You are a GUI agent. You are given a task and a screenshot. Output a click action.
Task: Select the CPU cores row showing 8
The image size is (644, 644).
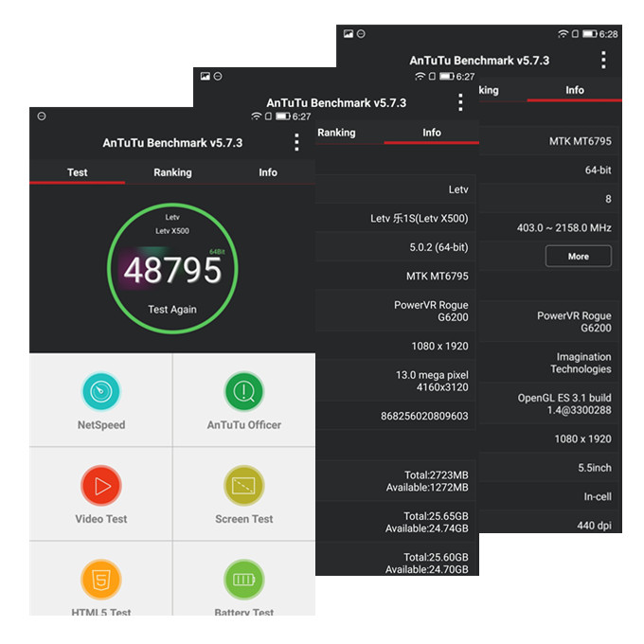(x=548, y=199)
